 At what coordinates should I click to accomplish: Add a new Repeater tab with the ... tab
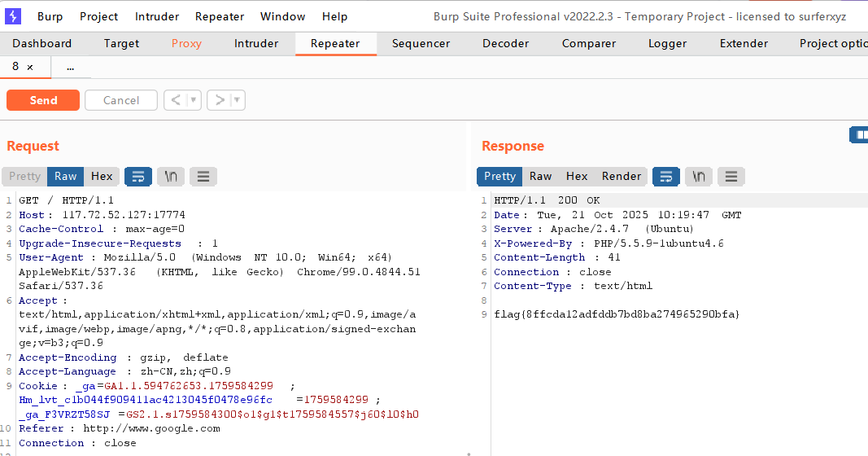(70, 67)
